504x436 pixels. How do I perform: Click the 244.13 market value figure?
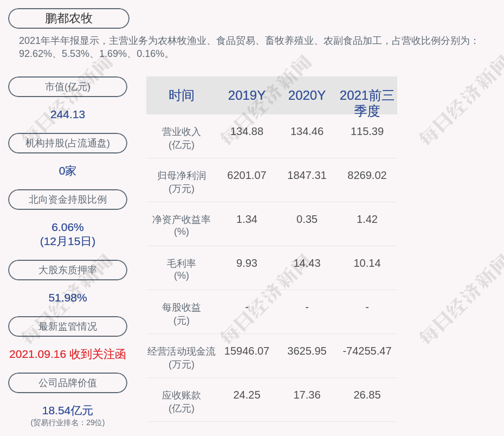click(x=68, y=114)
